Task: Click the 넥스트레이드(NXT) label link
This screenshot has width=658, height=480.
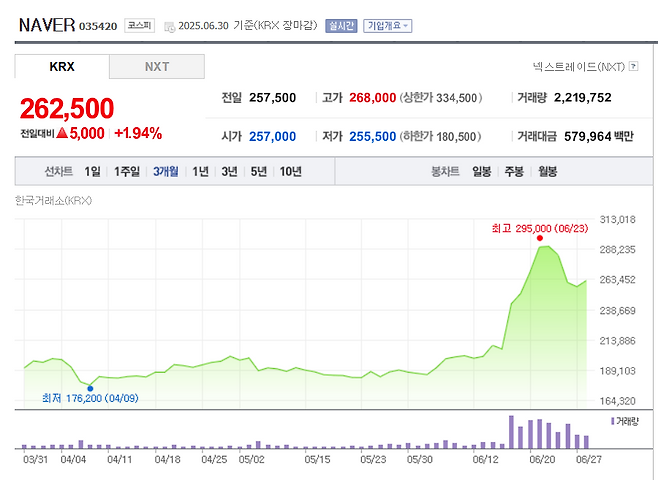Action: coord(579,66)
